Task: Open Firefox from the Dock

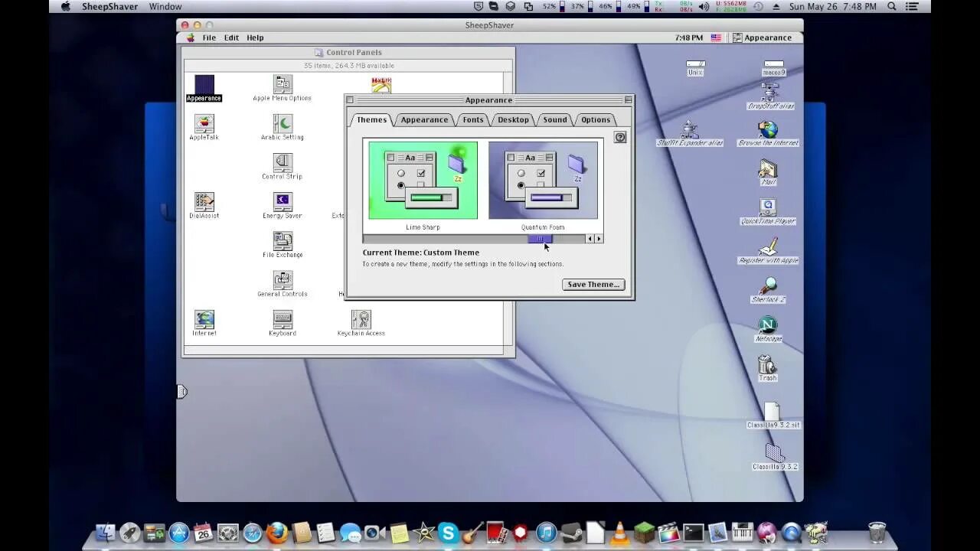Action: pyautogui.click(x=277, y=533)
